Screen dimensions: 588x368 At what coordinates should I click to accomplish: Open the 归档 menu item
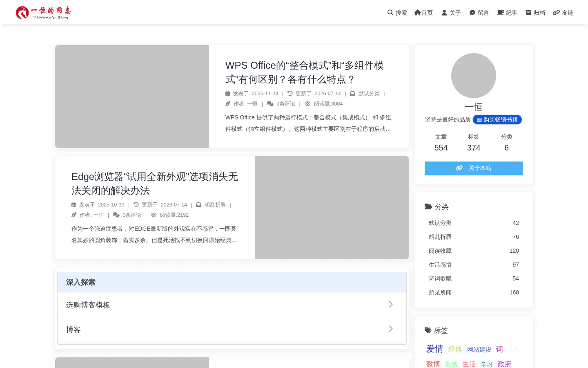pyautogui.click(x=535, y=13)
